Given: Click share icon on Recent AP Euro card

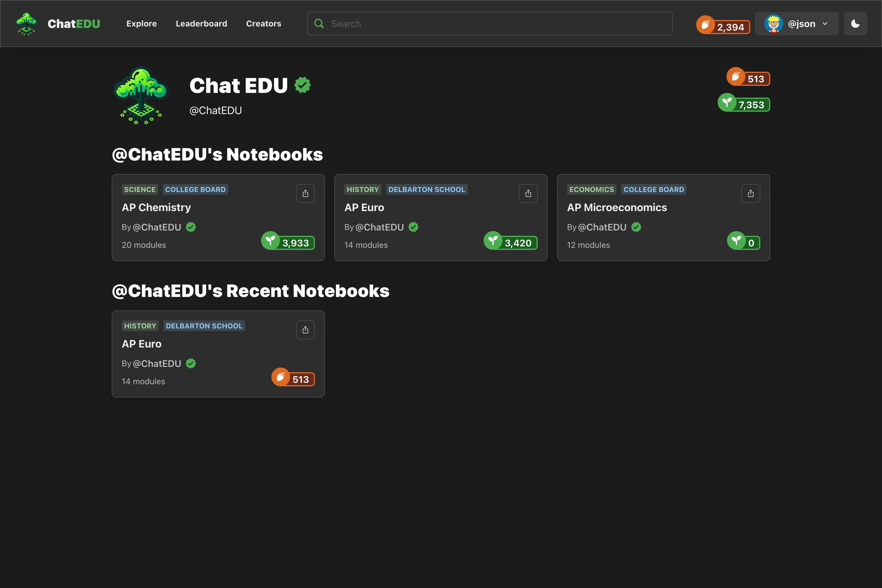Looking at the screenshot, I should point(305,330).
